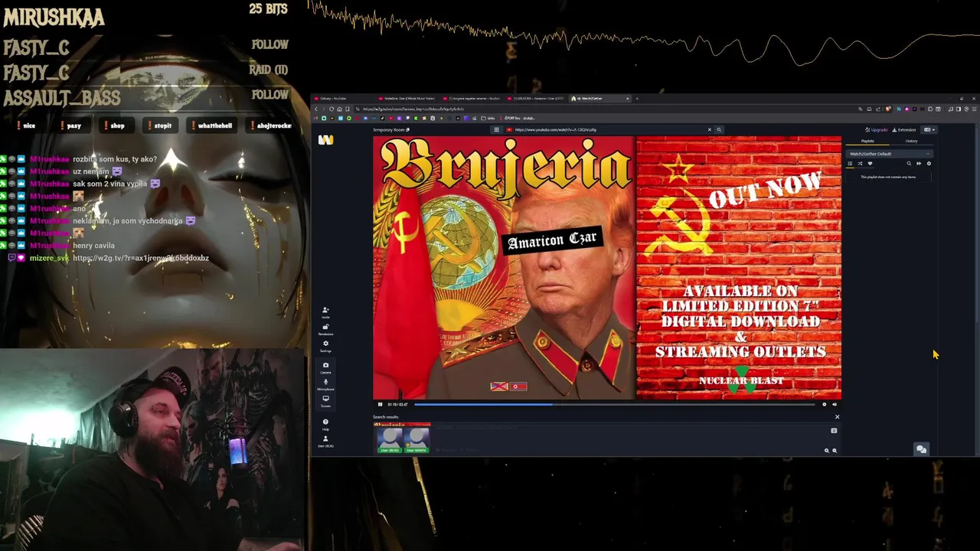Image resolution: width=980 pixels, height=551 pixels.
Task: Open the Permissions lock icon in the sidebar
Action: 325,329
